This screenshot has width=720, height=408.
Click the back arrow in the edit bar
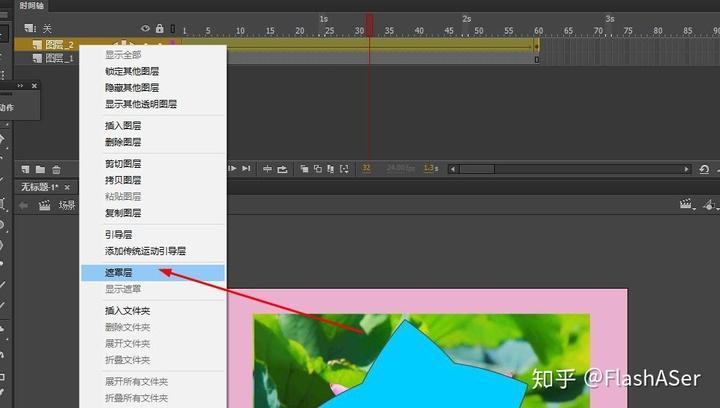(23, 206)
